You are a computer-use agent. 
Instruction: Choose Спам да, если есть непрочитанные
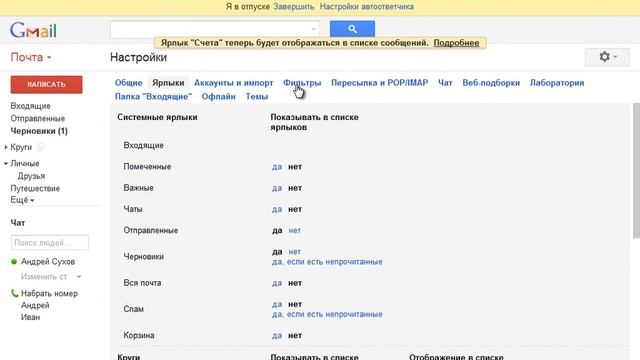pyautogui.click(x=327, y=315)
